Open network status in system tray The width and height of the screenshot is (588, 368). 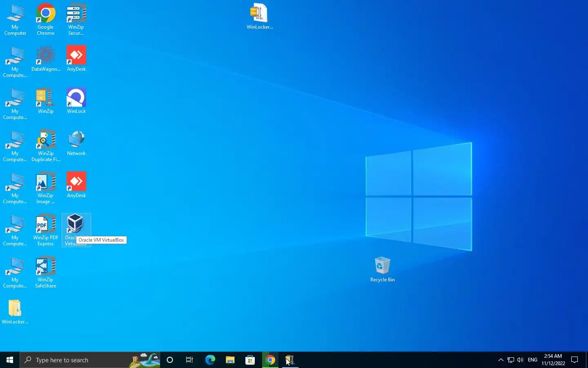[x=511, y=360]
